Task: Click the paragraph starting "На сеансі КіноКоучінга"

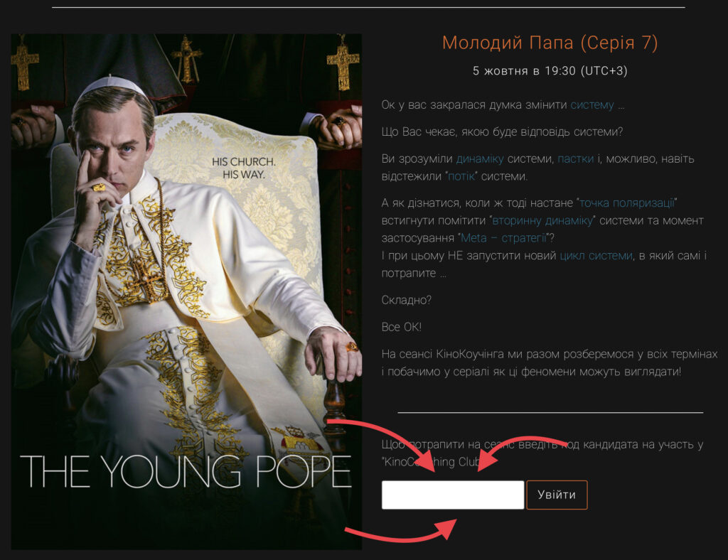Action: [x=550, y=363]
